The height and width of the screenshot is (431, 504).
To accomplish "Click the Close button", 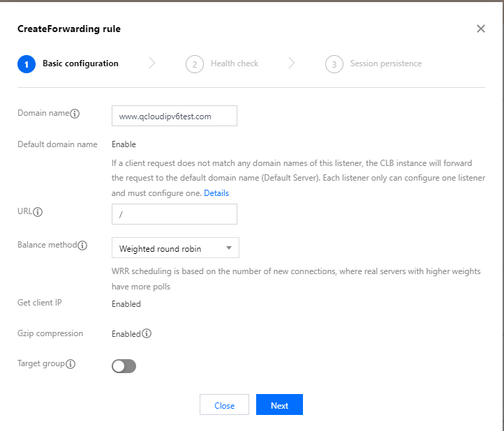I will coord(224,405).
